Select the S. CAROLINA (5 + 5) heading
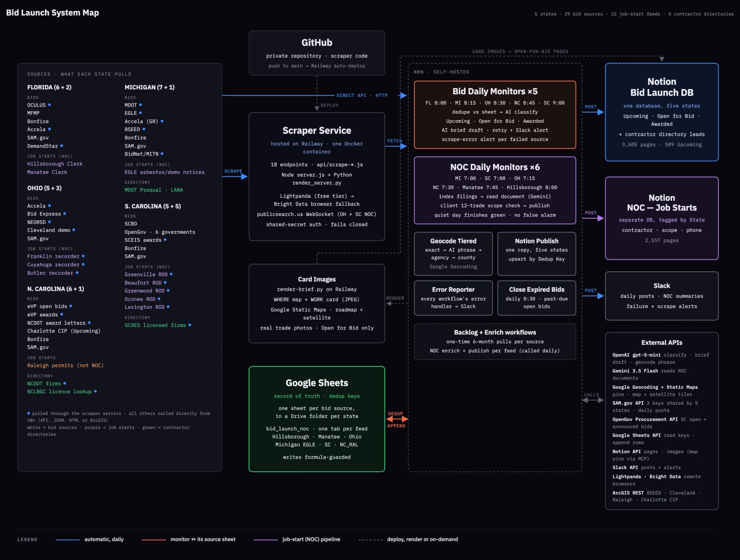This screenshot has height=560, width=740. [x=153, y=206]
